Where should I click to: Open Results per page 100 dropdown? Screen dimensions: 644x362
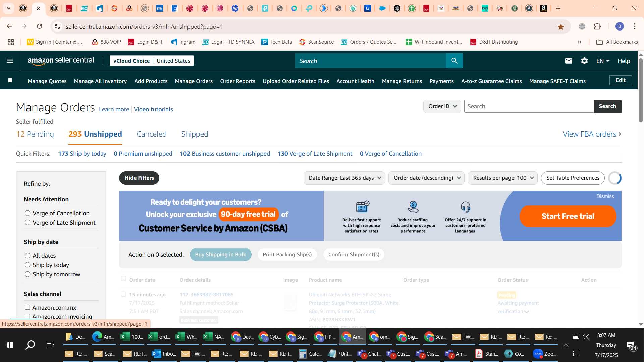pos(502,178)
